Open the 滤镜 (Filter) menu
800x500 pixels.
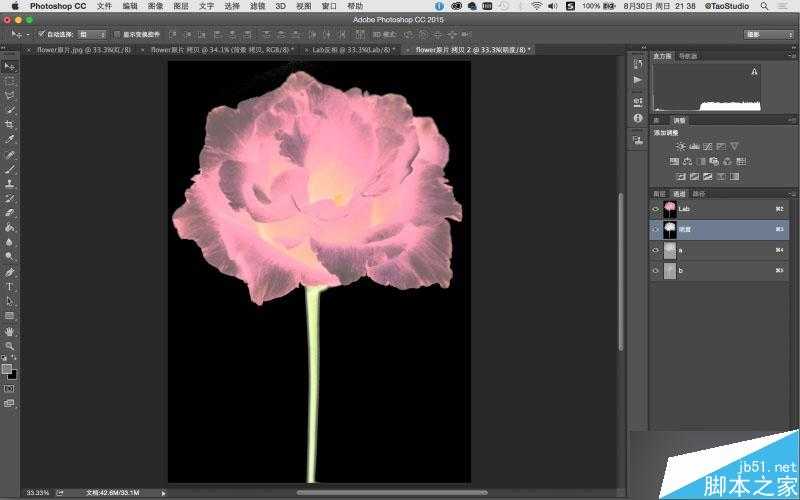(x=258, y=6)
